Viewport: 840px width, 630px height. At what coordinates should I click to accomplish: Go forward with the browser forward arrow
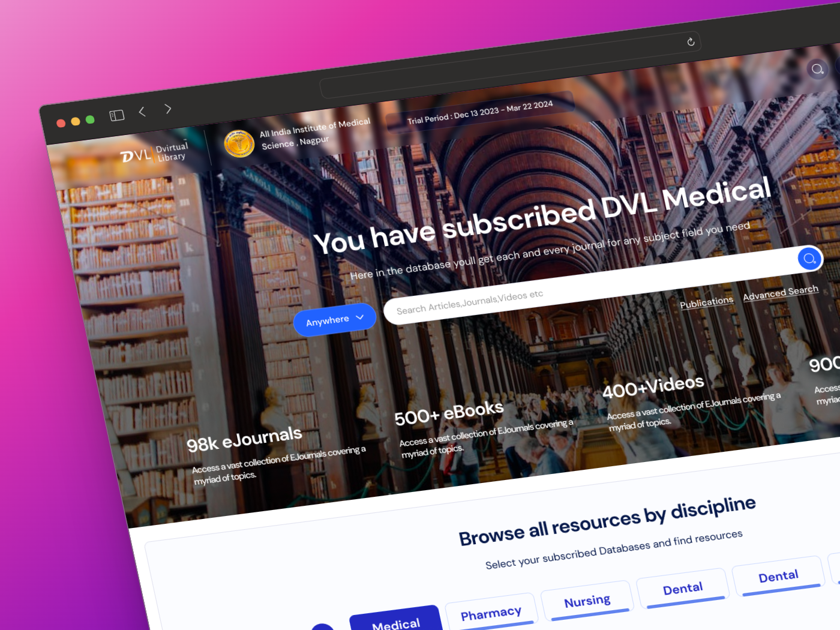pyautogui.click(x=168, y=109)
